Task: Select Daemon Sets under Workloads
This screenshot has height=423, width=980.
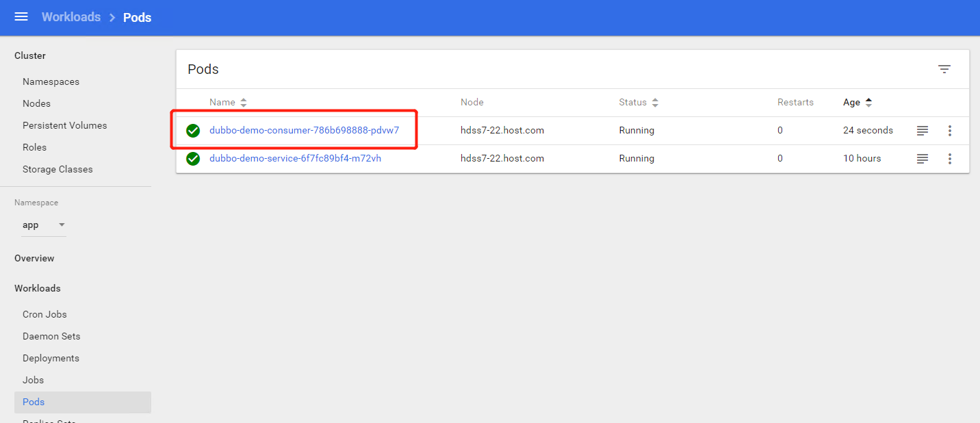Action: [51, 337]
